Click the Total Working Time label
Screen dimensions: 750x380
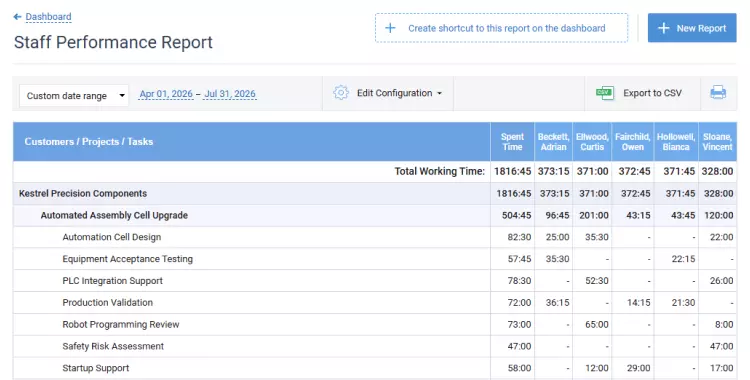coord(440,171)
